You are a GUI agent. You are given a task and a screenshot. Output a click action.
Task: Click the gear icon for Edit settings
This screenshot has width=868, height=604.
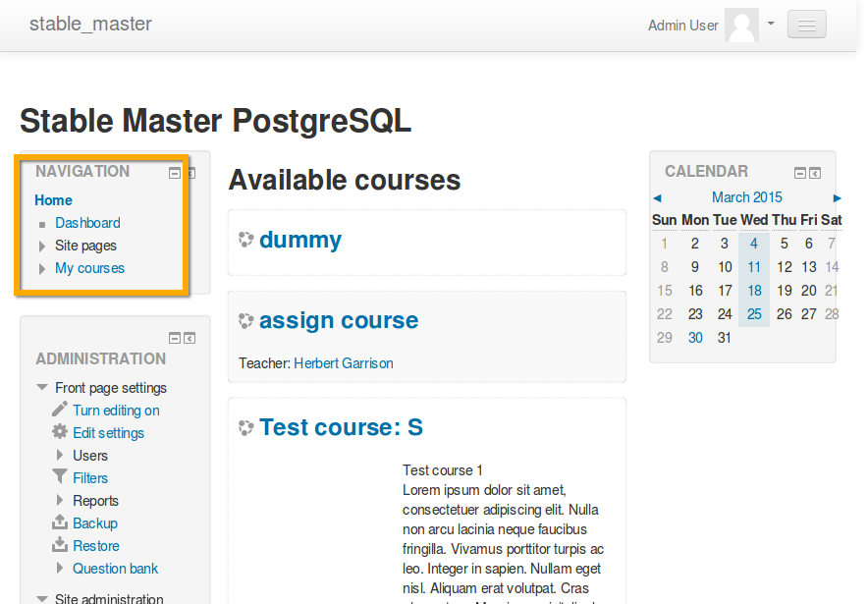[60, 432]
